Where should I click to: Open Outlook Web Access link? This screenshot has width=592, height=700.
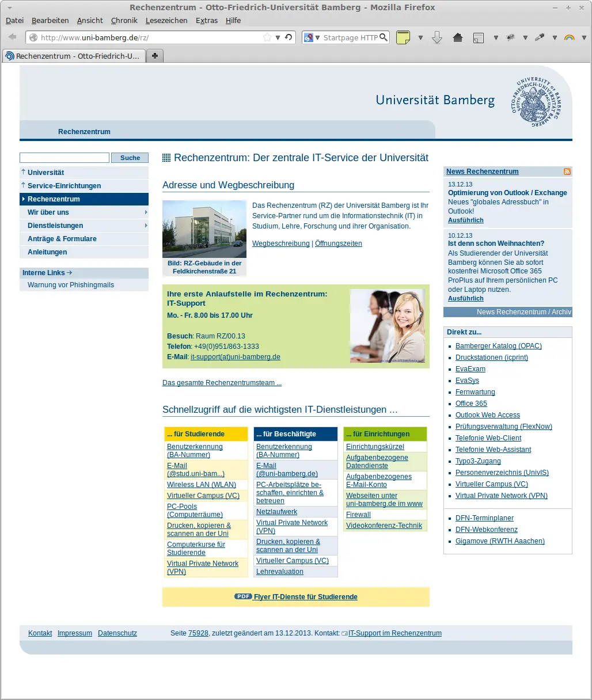pyautogui.click(x=488, y=415)
